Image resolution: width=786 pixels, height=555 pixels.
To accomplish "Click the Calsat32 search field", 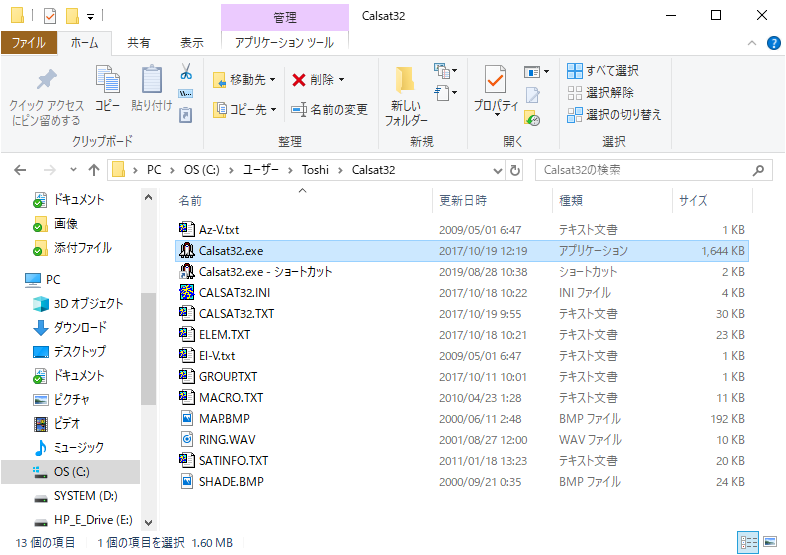I will pyautogui.click(x=654, y=170).
